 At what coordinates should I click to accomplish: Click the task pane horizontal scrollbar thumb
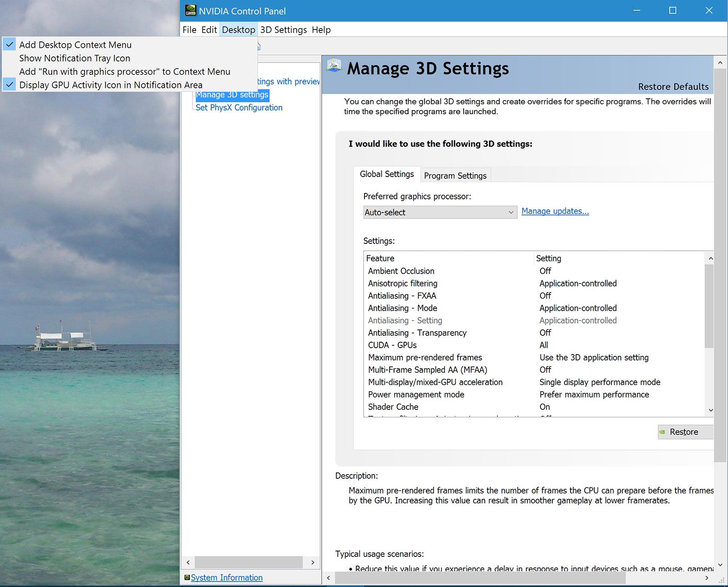click(249, 562)
